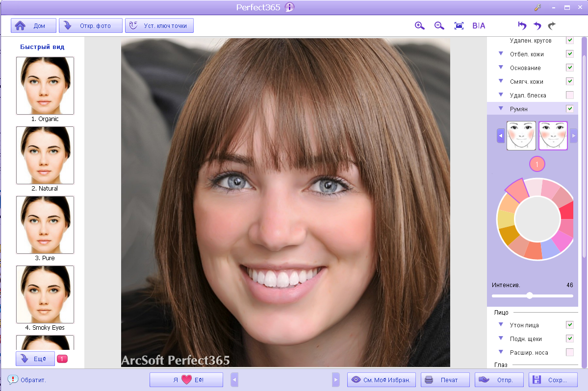Click the pink color slot circle labeled 1
588x391 pixels.
point(537,164)
